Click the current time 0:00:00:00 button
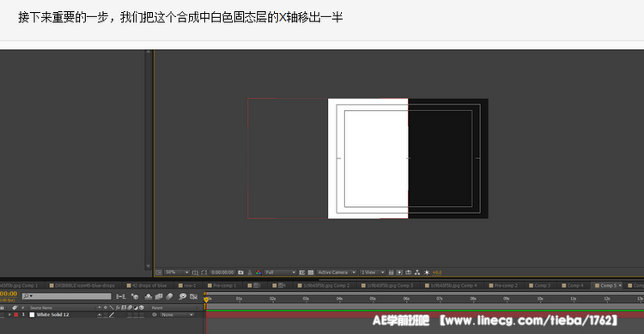Image resolution: width=644 pixels, height=334 pixels. 222,272
